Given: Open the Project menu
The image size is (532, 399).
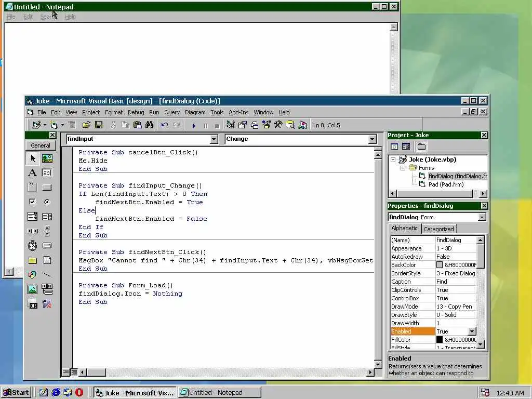Looking at the screenshot, I should (x=91, y=112).
